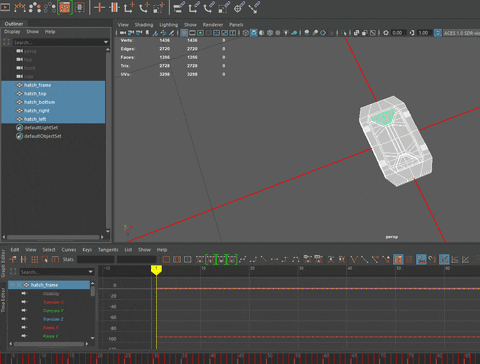This screenshot has height=364, width=480.
Task: Click the yellow current-time marker at frame 1
Action: (156, 270)
